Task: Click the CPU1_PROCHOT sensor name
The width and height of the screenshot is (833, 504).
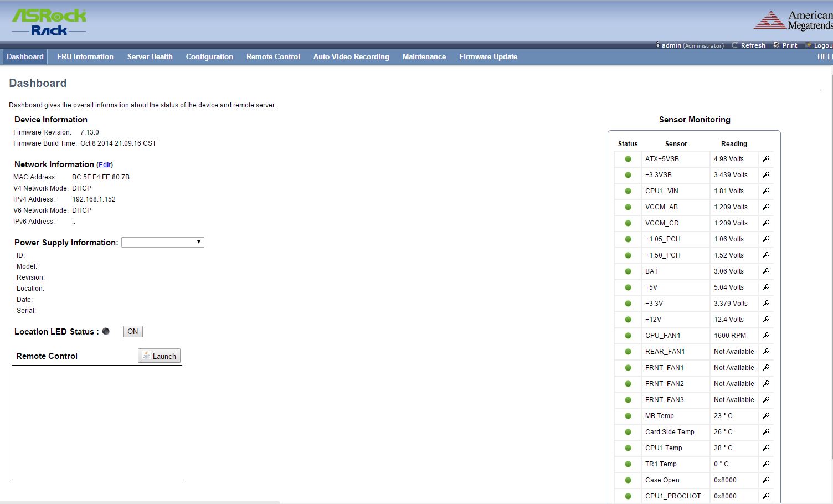Action: (x=673, y=496)
